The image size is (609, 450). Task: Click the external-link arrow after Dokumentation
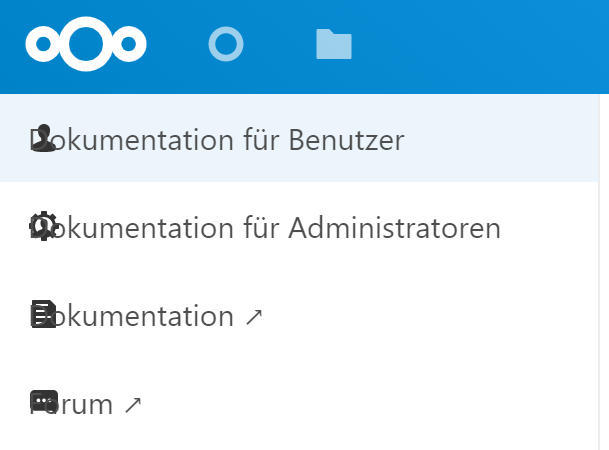click(x=254, y=317)
